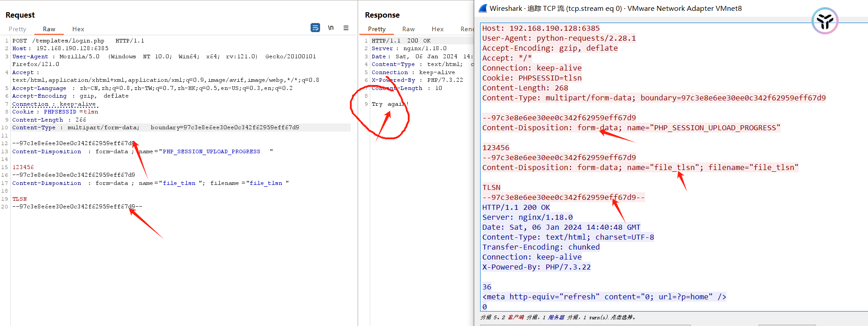This screenshot has height=326, width=868.
Task: Toggle the \n non-printable characters button
Action: (x=331, y=28)
